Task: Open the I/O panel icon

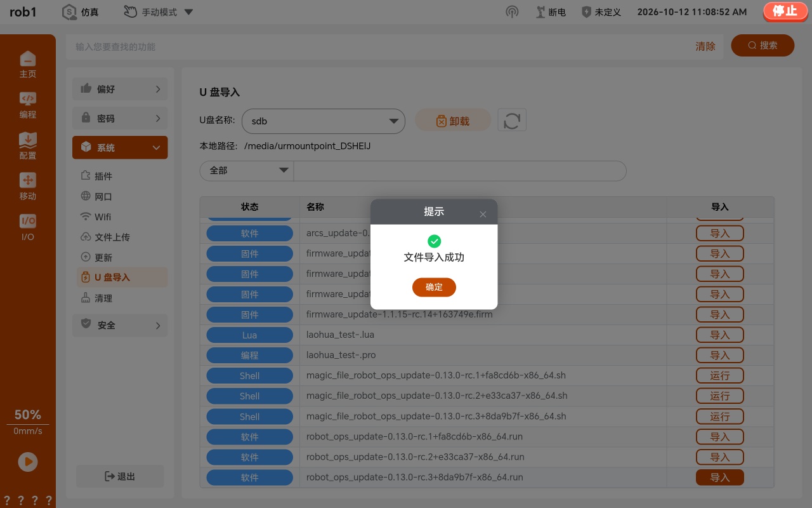Action: [x=28, y=227]
